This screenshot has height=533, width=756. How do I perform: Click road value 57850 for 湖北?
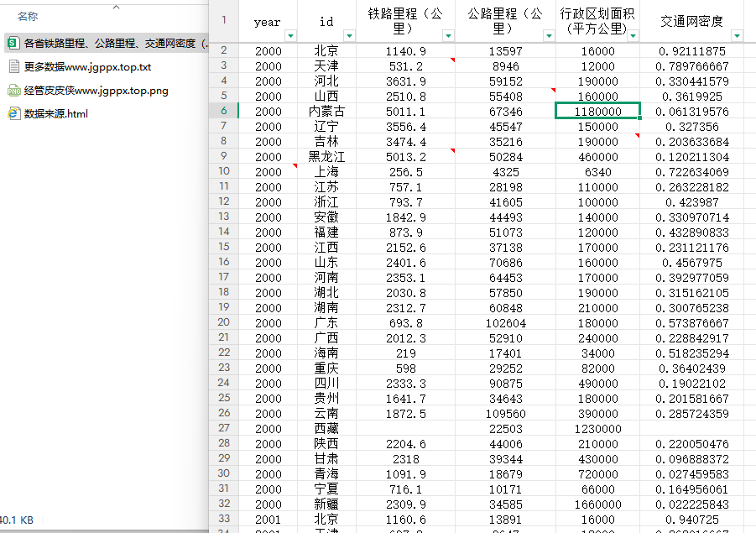[505, 292]
